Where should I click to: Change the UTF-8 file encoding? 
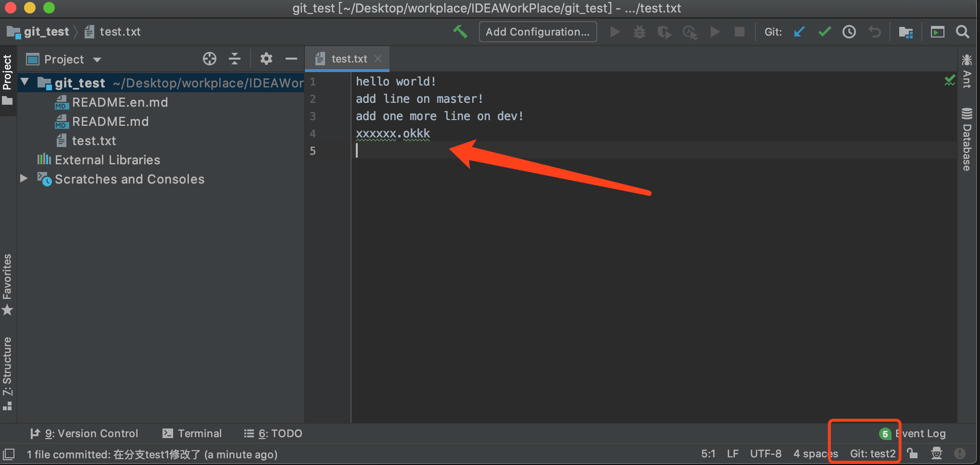pyautogui.click(x=766, y=453)
